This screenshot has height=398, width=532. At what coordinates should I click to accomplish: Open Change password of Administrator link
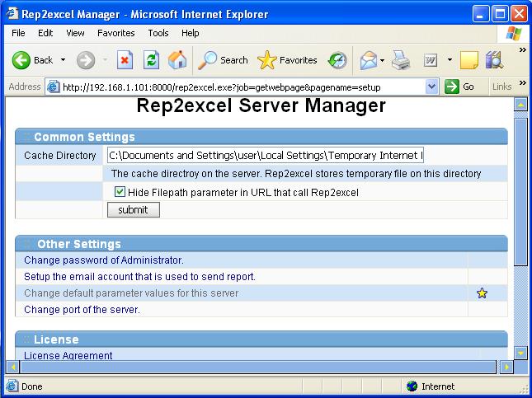point(104,260)
